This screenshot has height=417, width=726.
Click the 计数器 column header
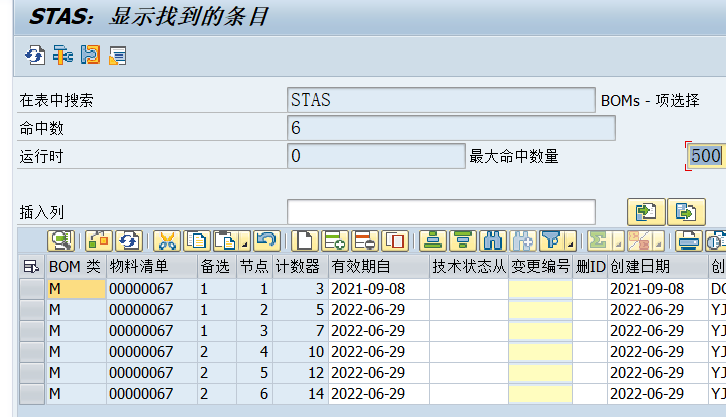300,267
